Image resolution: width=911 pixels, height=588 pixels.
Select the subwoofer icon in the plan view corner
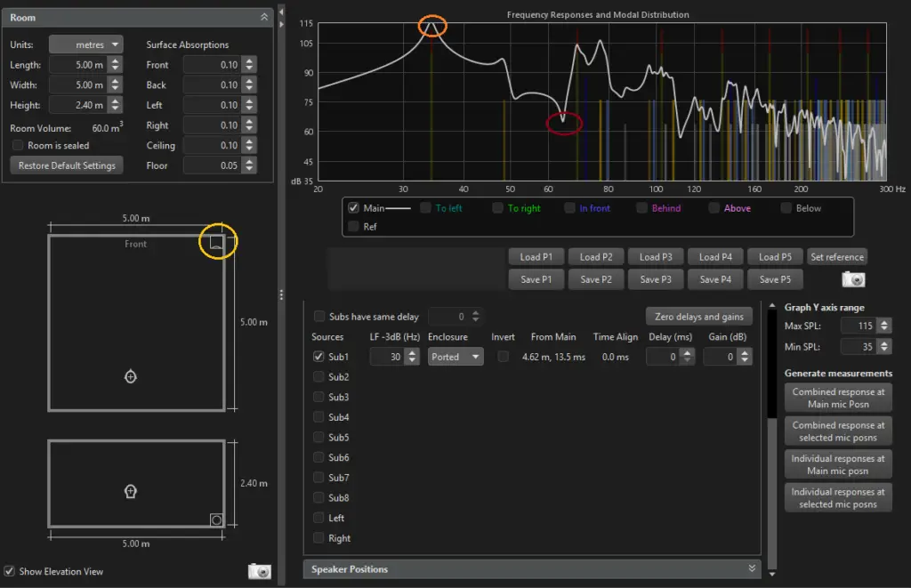(x=218, y=241)
